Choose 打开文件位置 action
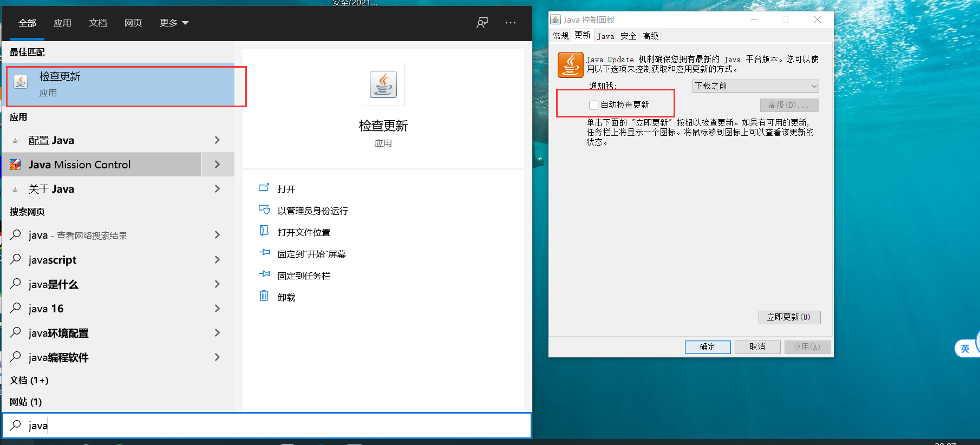 (304, 232)
